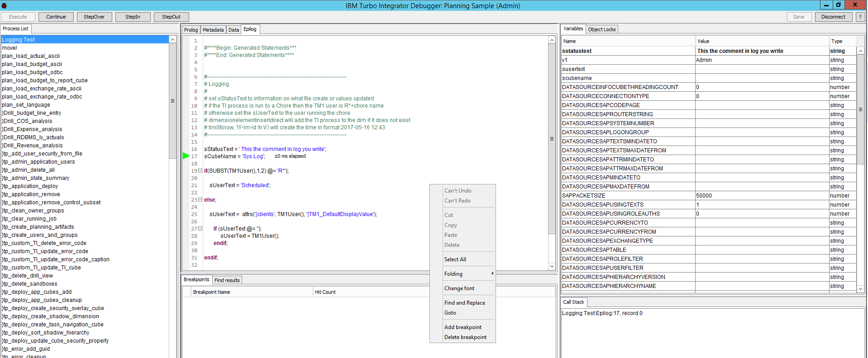Viewport: 868px width, 358px height.
Task: Select }tp_deploy_sort_shadow_hierarchy process
Action: click(x=85, y=333)
